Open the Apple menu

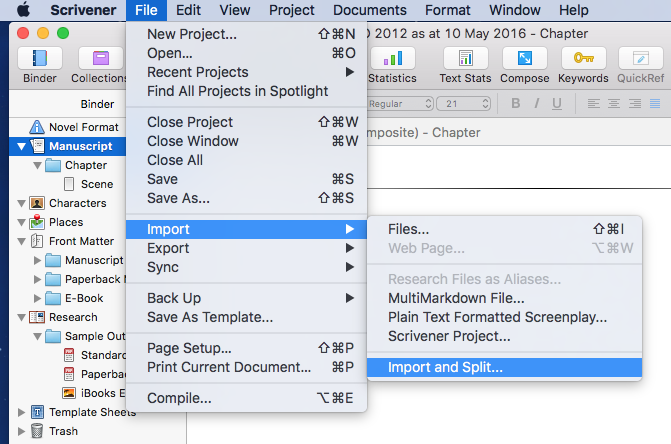tap(24, 9)
